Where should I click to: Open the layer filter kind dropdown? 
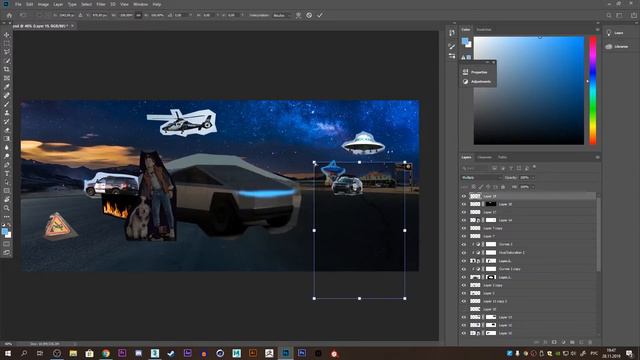pyautogui.click(x=475, y=168)
